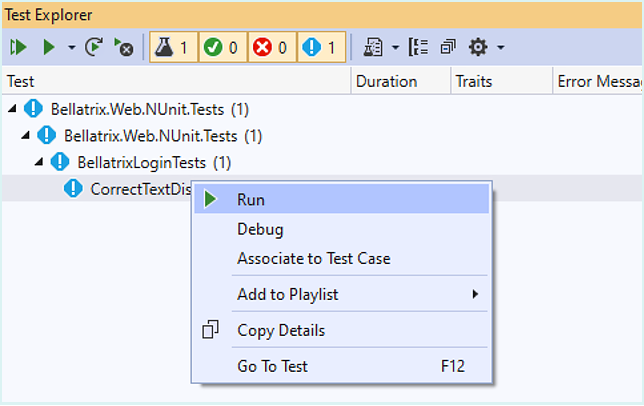Choose Associate to Test Case
The height and width of the screenshot is (406, 644).
click(x=342, y=259)
